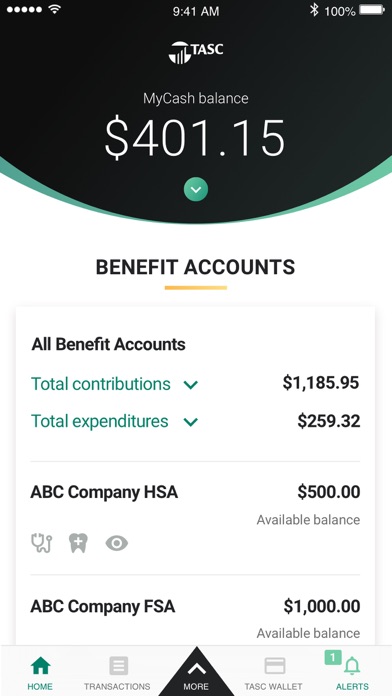Expand MyCash balance with the green chevron
The height and width of the screenshot is (696, 392).
click(x=196, y=190)
